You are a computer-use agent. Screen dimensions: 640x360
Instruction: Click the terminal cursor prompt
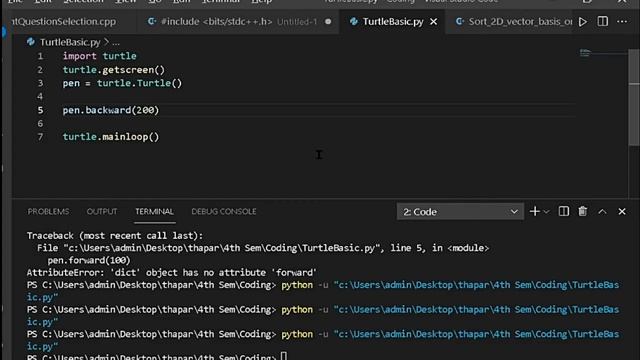[284, 356]
